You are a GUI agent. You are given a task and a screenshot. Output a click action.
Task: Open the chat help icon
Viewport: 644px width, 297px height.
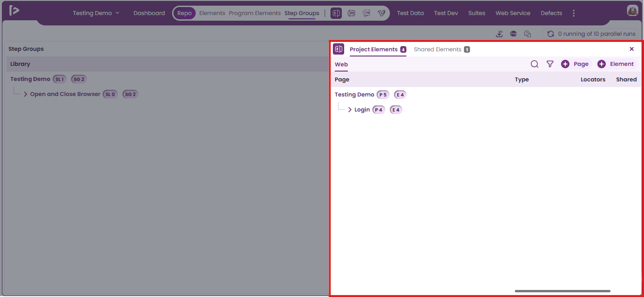(528, 34)
